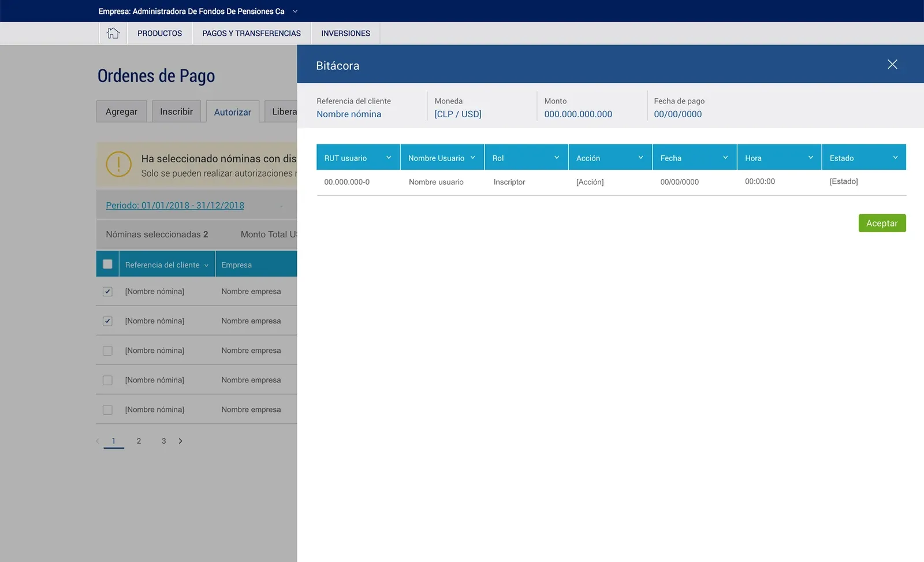Select the [Estado] cell in log row
The image size is (924, 562).
tap(844, 181)
